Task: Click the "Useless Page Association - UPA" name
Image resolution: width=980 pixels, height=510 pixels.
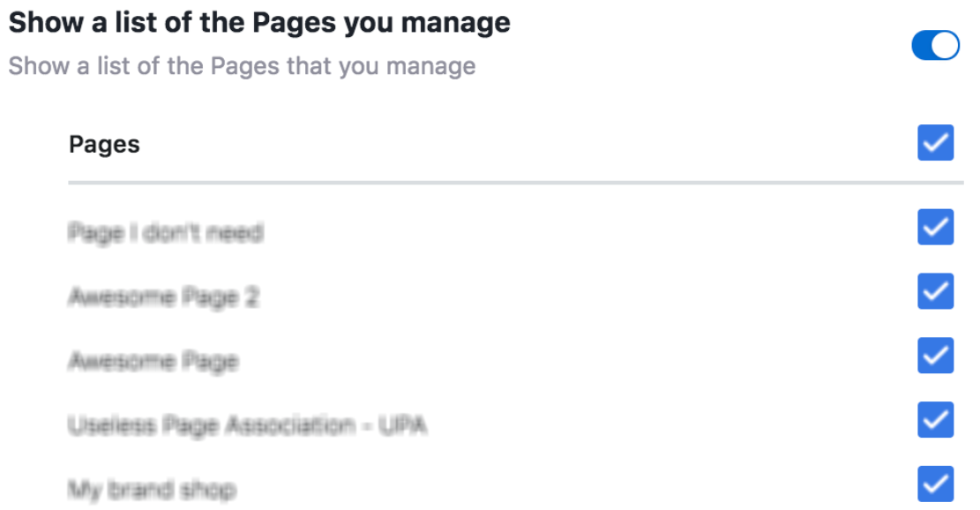Action: [247, 426]
